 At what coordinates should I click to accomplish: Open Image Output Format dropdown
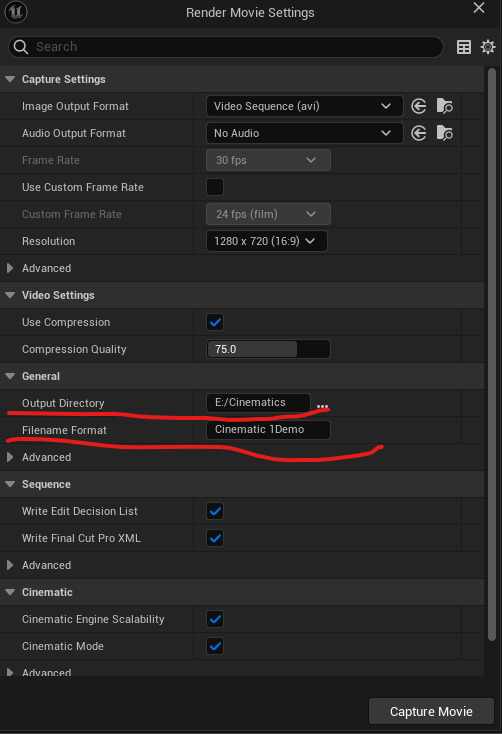(304, 106)
